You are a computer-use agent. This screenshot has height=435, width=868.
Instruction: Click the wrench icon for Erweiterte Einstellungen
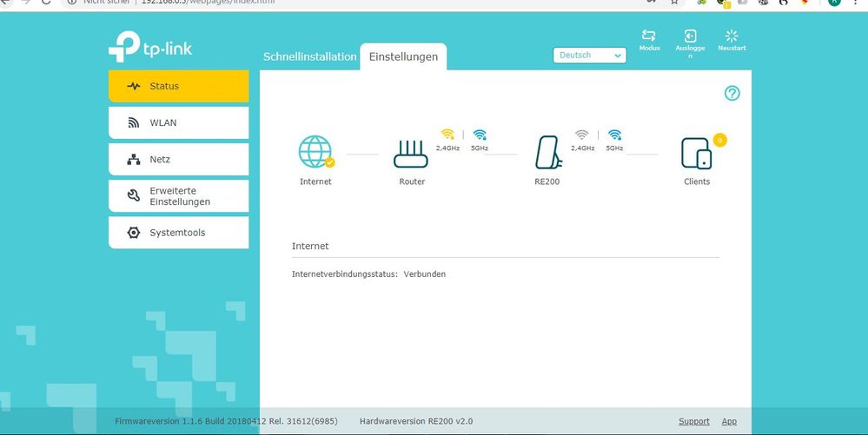click(134, 195)
